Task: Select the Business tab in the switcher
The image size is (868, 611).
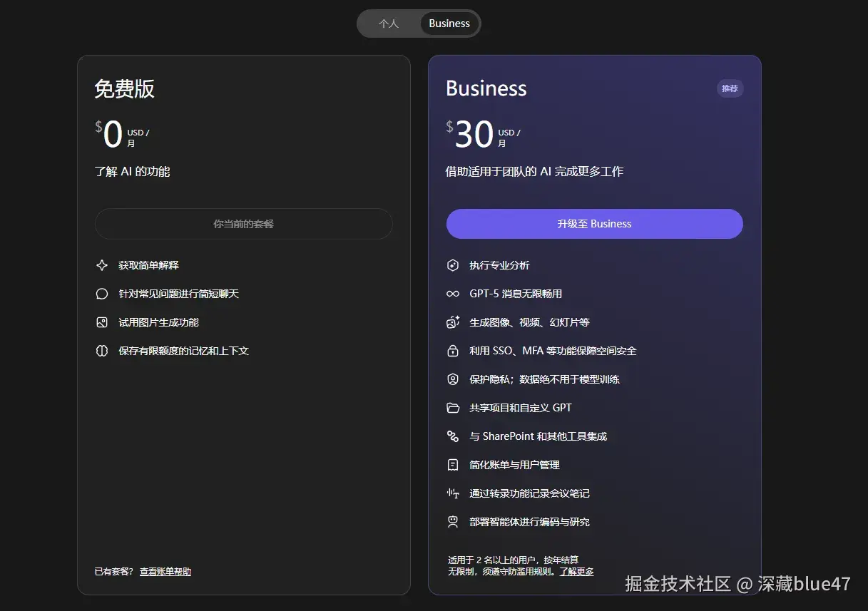Action: pyautogui.click(x=449, y=23)
